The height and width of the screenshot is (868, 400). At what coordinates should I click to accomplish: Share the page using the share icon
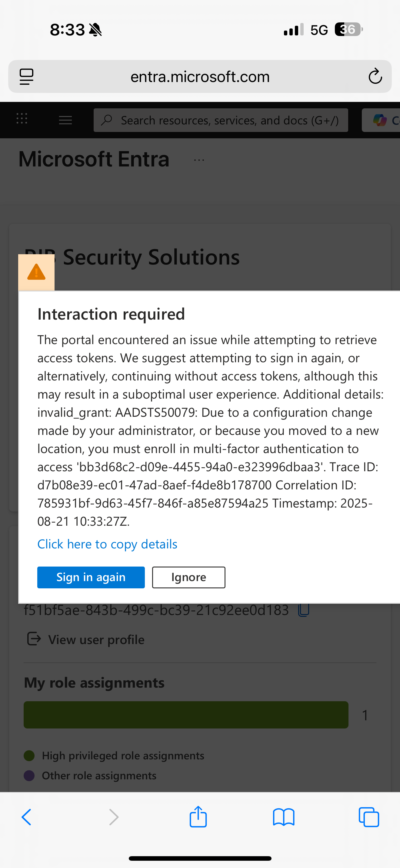click(x=198, y=817)
